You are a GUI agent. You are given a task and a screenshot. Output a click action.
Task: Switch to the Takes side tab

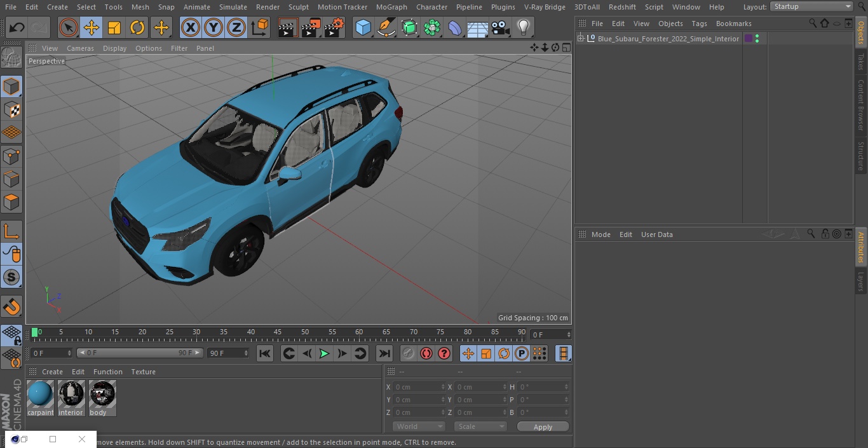pyautogui.click(x=861, y=62)
